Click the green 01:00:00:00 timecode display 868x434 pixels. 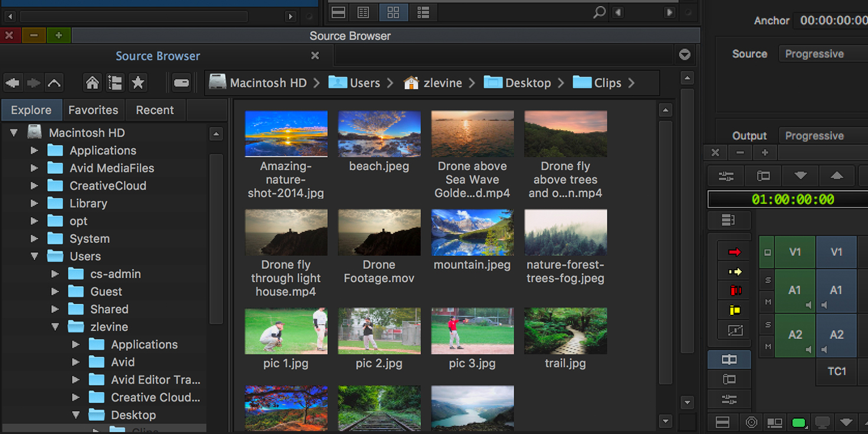tap(793, 199)
